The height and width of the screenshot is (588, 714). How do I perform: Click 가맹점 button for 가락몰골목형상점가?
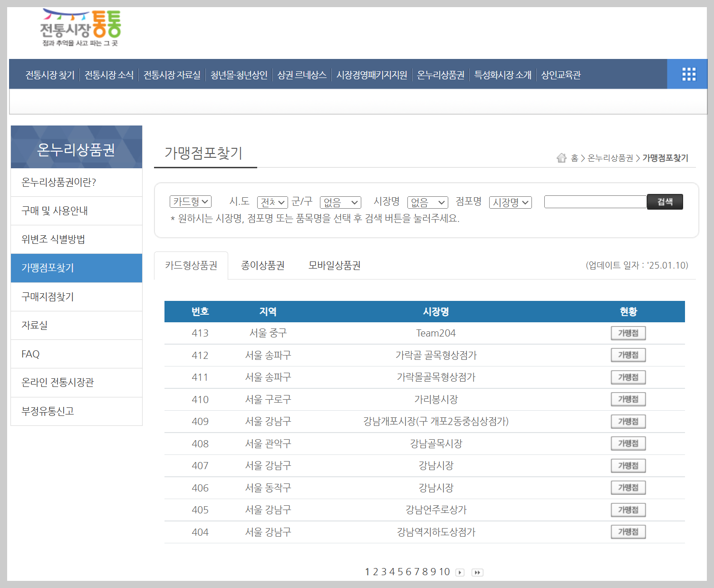628,377
